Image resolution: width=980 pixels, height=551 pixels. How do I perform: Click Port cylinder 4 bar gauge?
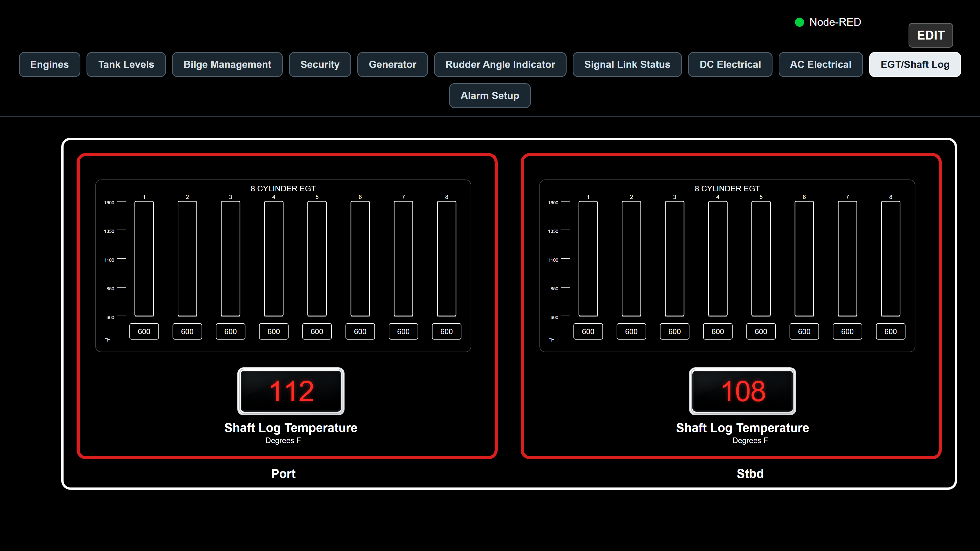tap(274, 259)
